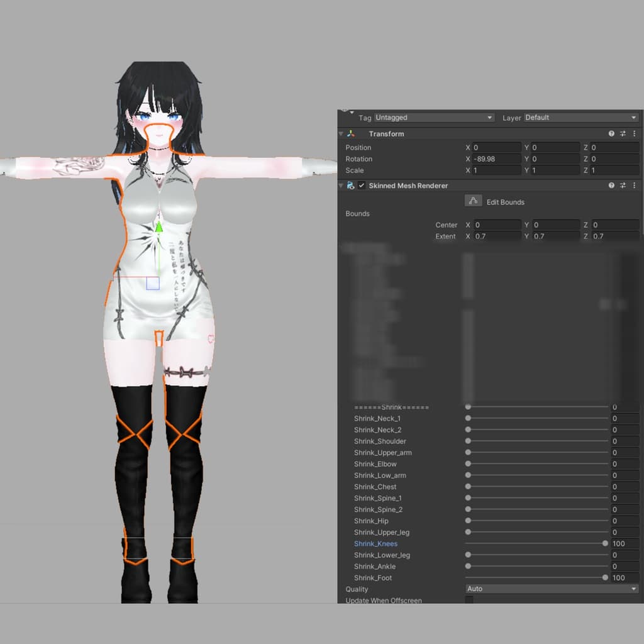Image resolution: width=644 pixels, height=644 pixels.
Task: Click the blue plane handle of move gizmo
Action: click(x=153, y=284)
